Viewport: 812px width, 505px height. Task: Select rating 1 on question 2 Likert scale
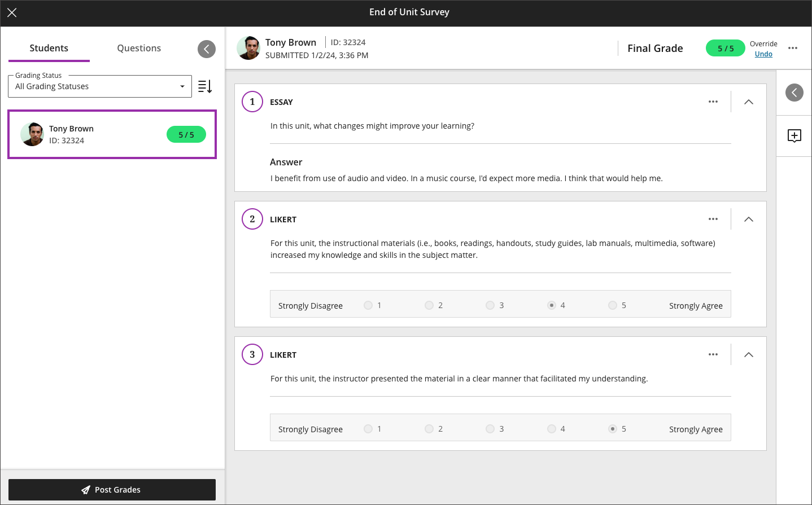368,305
